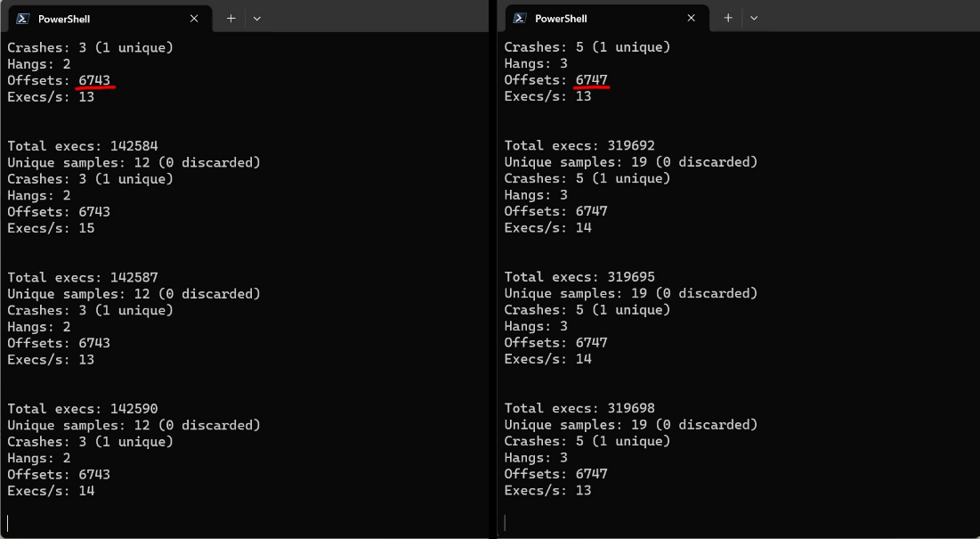Click the "Execs/s: 15" line in the left terminal
This screenshot has height=539, width=980.
point(51,228)
